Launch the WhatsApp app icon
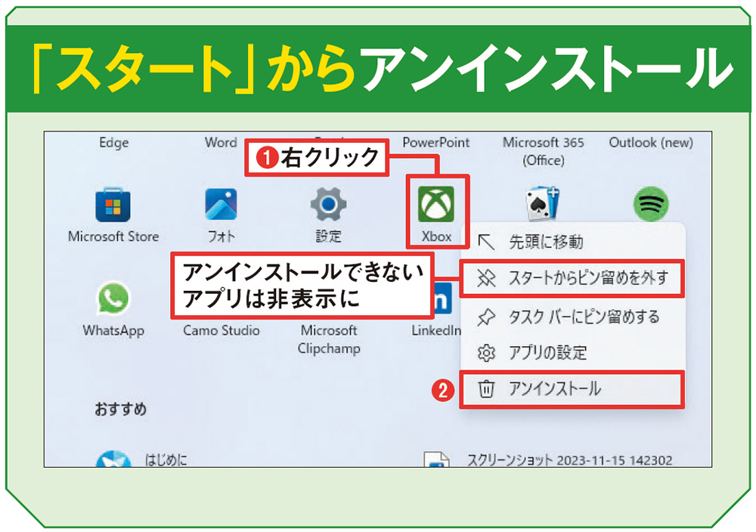Viewport: 756px width, 532px height. (113, 298)
